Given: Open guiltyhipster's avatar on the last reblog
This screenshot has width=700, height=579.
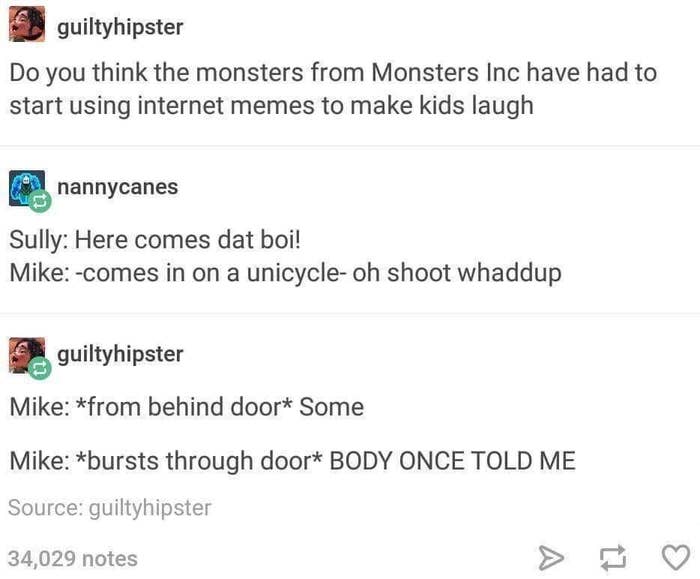Looking at the screenshot, I should pos(26,354).
